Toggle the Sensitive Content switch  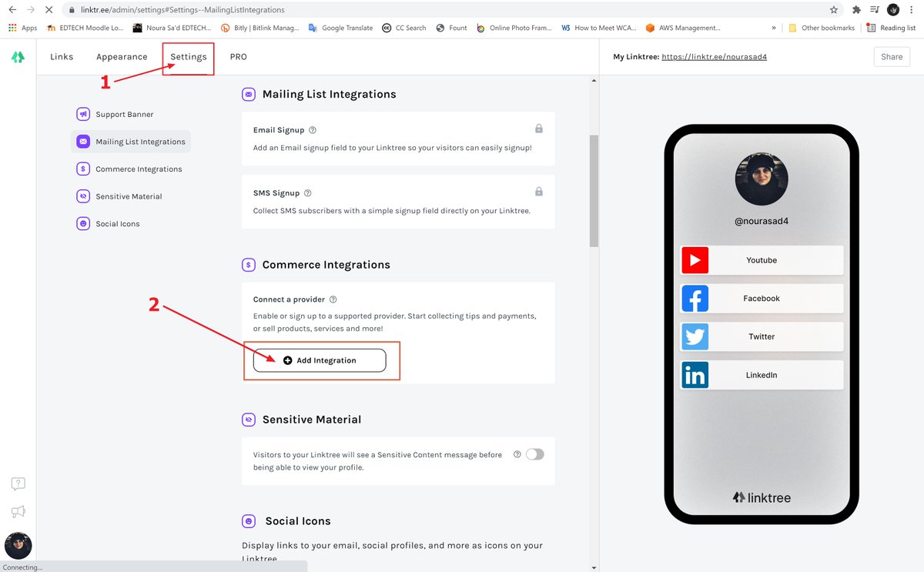point(535,454)
